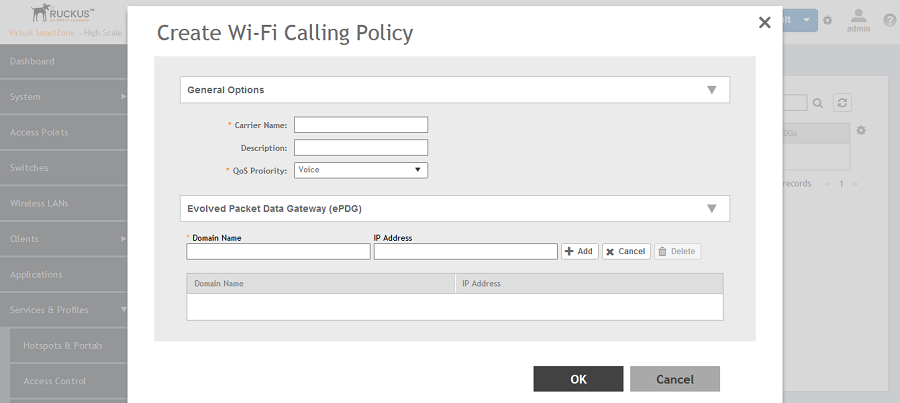Click the Cancel button at dialog bottom
The height and width of the screenshot is (403, 900).
[x=674, y=379]
